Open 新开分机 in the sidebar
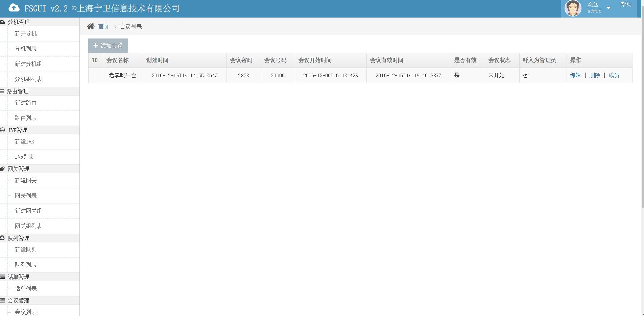The image size is (644, 316). (x=26, y=34)
